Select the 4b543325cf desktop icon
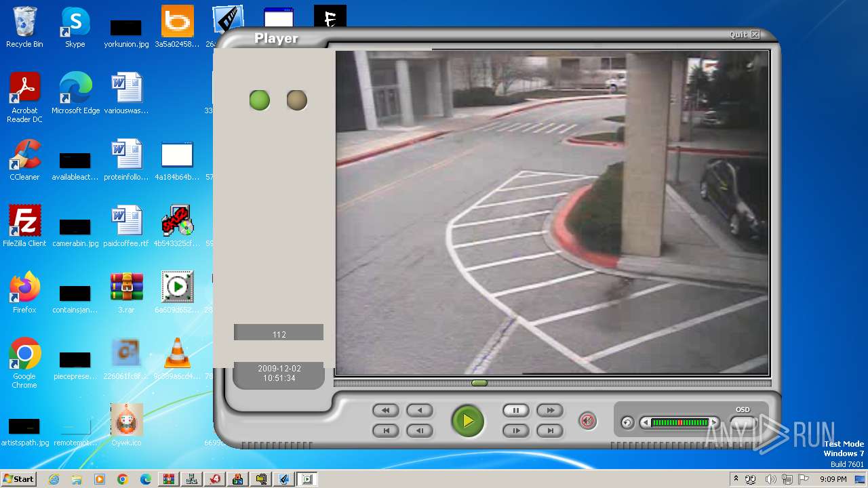 click(178, 226)
